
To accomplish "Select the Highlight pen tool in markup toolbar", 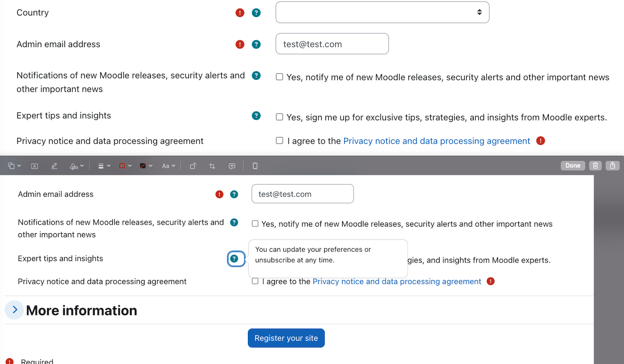I will pyautogui.click(x=54, y=166).
